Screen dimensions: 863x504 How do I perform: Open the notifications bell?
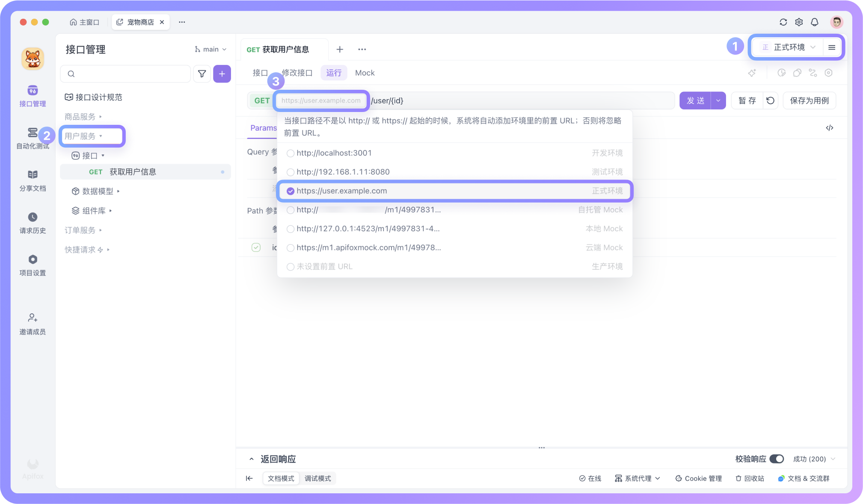815,22
